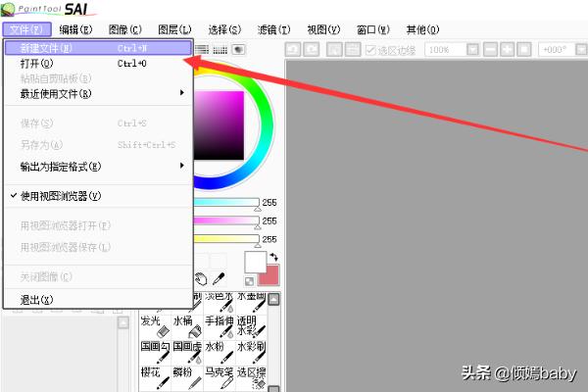The height and width of the screenshot is (392, 588).
Task: Select the Hand pan tool
Action: tap(201, 279)
